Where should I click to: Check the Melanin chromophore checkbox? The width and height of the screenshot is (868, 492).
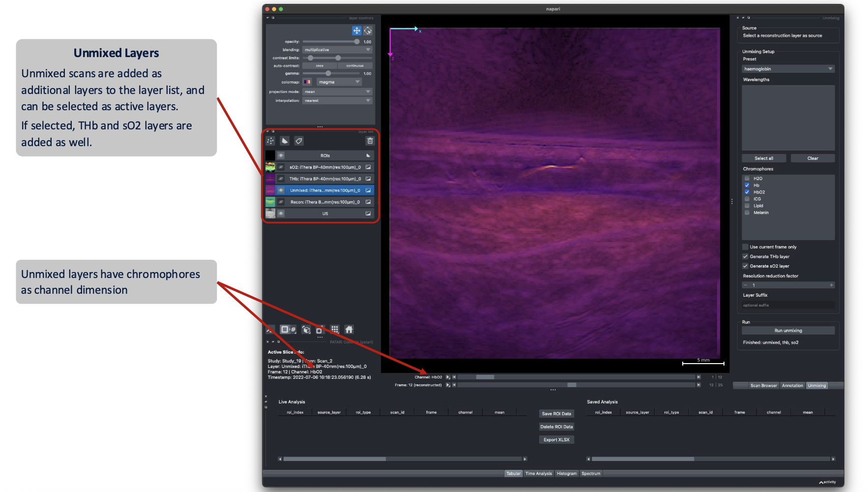747,213
